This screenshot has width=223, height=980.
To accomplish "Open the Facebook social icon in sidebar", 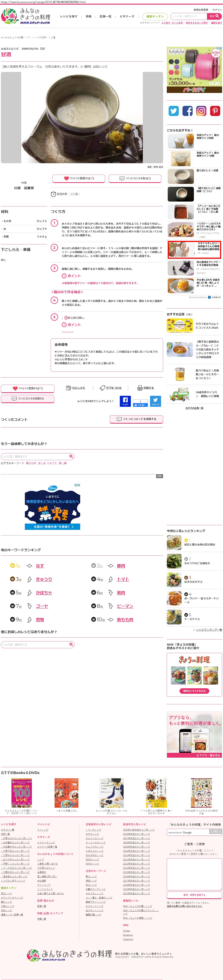I will pos(187,111).
